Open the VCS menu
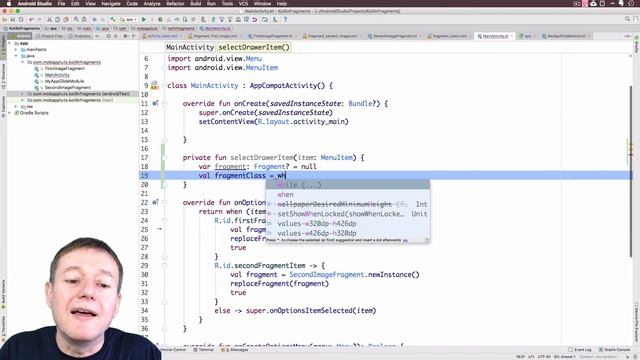This screenshot has width=640, height=360. point(243,3)
